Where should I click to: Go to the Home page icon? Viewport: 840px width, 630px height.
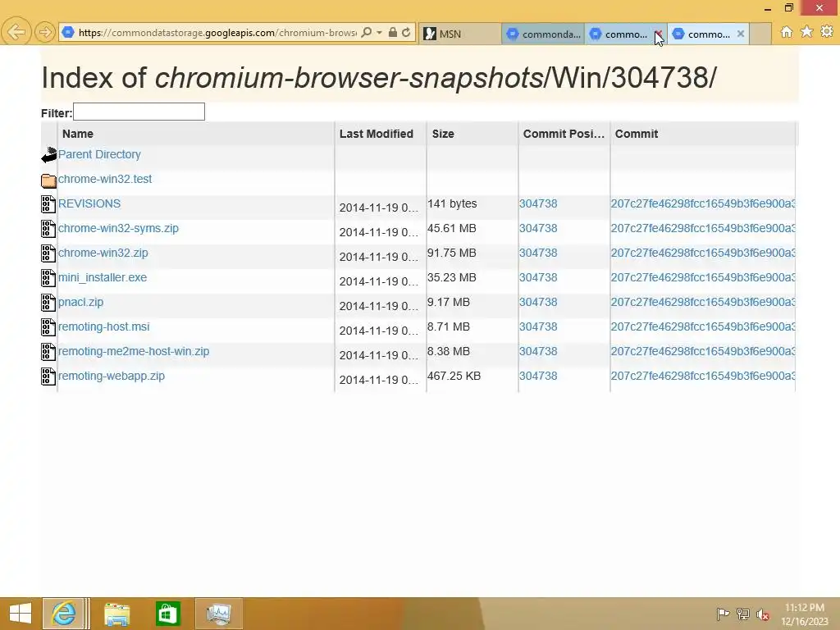tap(787, 32)
